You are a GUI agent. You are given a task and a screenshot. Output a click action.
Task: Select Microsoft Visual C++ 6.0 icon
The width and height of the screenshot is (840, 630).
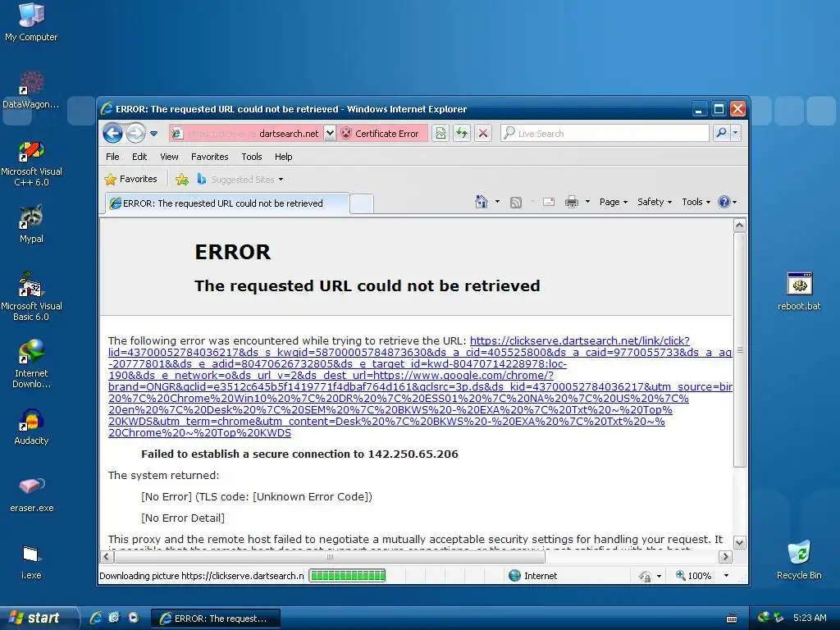[31, 163]
